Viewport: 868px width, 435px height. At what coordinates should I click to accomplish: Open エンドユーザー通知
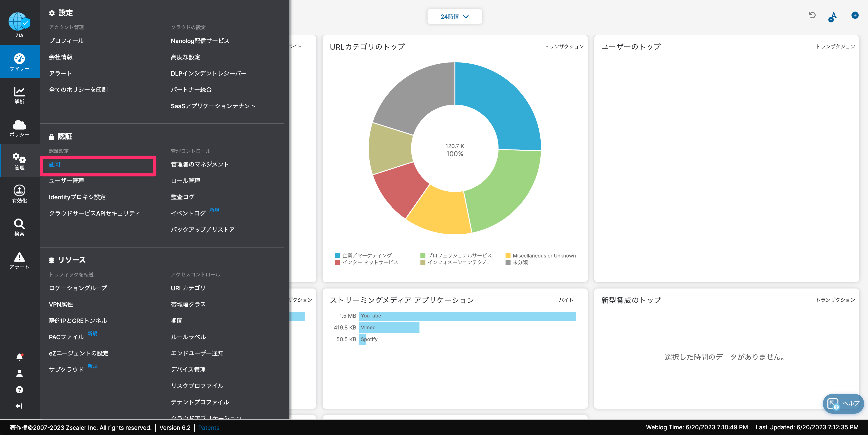coord(197,353)
